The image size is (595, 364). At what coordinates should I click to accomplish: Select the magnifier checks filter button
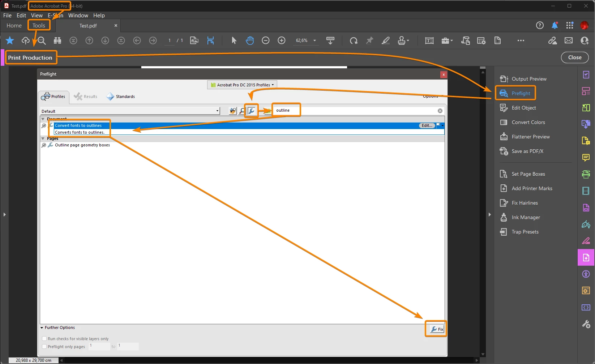click(242, 111)
